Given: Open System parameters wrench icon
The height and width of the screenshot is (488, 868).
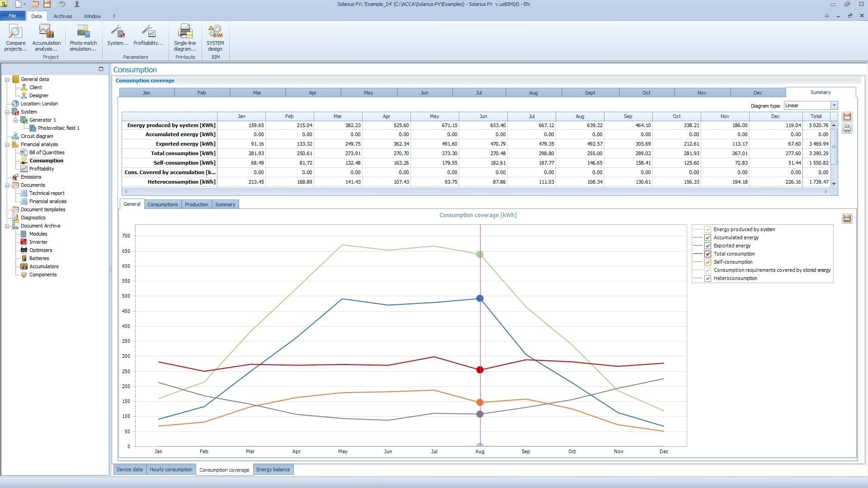Looking at the screenshot, I should click(x=118, y=35).
